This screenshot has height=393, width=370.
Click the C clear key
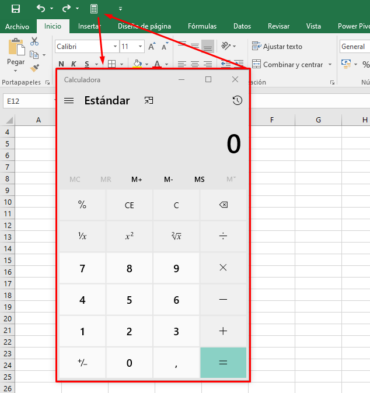(176, 205)
